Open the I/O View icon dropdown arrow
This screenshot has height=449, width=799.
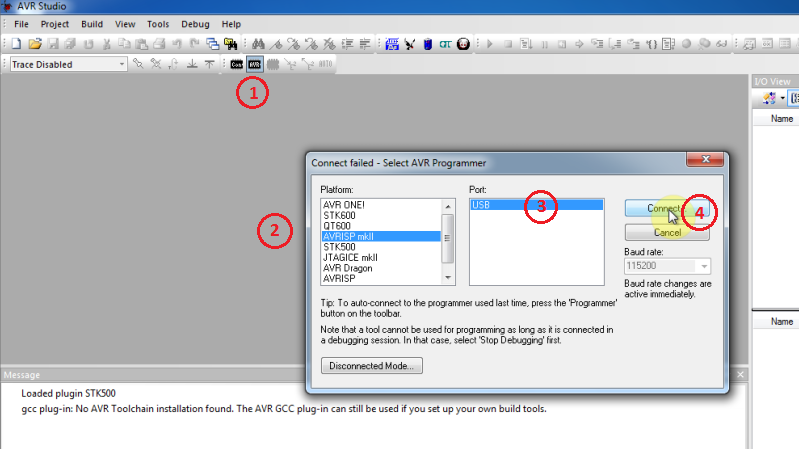coord(782,98)
